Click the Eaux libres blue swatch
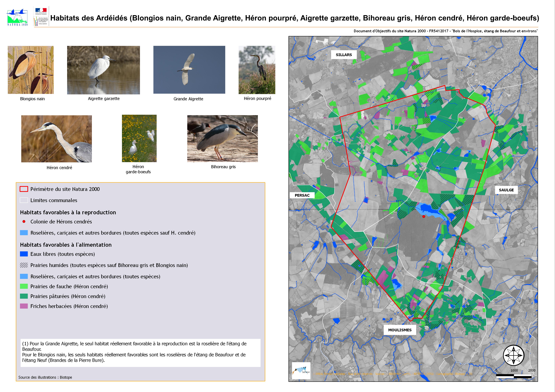Screen dimensions: 555x392 (x=24, y=254)
